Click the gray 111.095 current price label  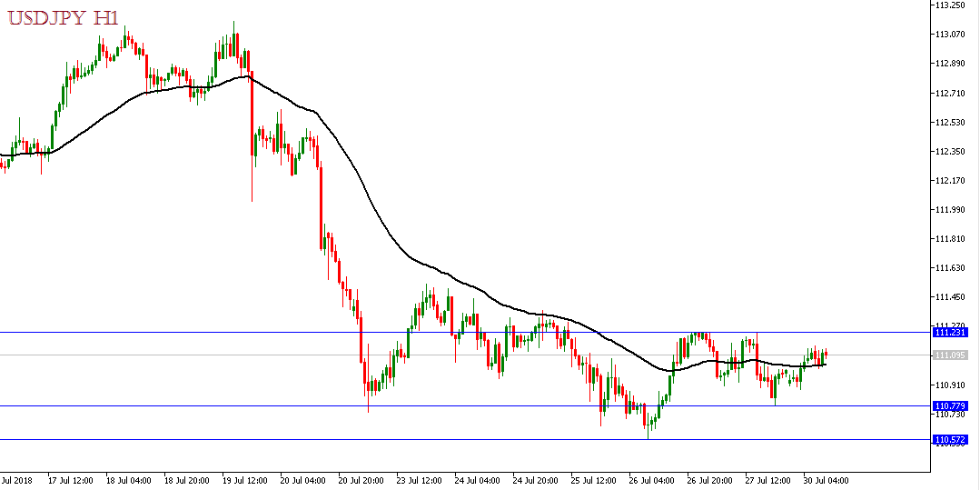click(x=950, y=355)
